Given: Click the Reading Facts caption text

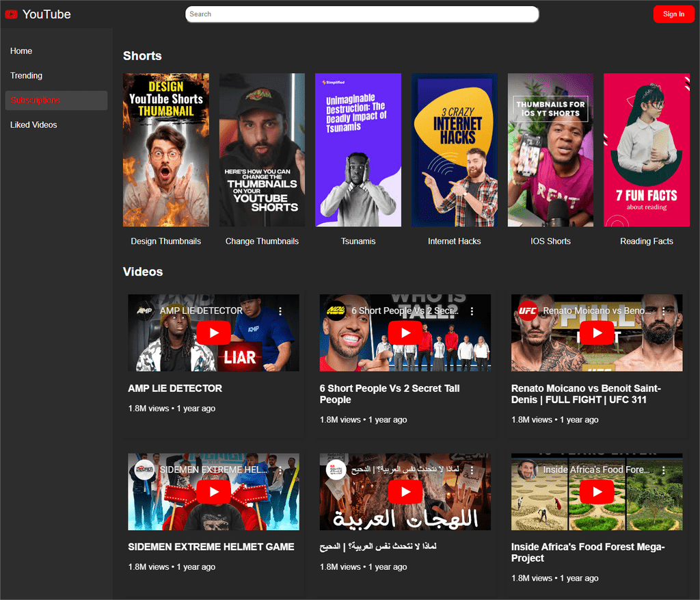Looking at the screenshot, I should pyautogui.click(x=647, y=242).
